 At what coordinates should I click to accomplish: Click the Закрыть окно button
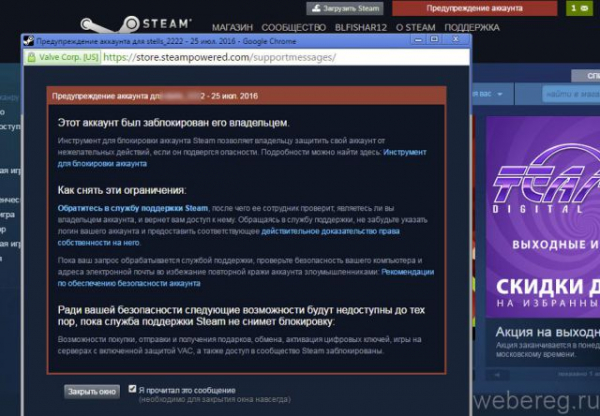[x=92, y=392]
